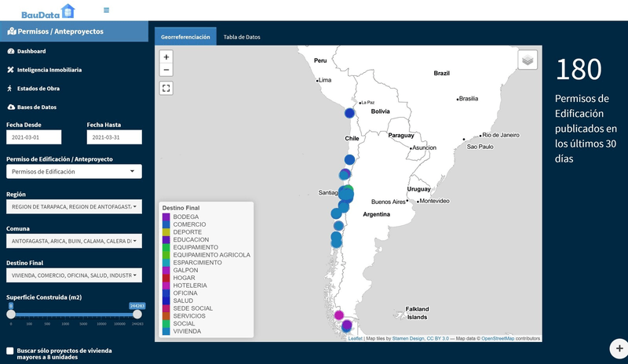Click the VIVIENDA legend color swatch

pos(166,331)
